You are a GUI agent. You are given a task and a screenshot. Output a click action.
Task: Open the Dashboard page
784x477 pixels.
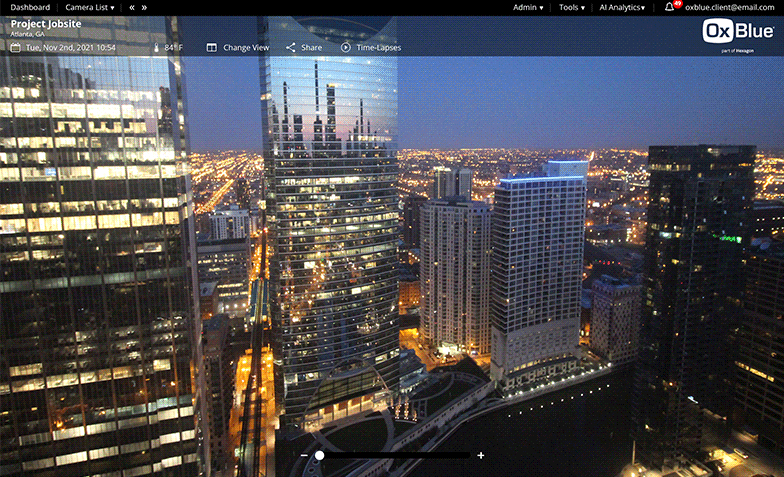point(30,7)
